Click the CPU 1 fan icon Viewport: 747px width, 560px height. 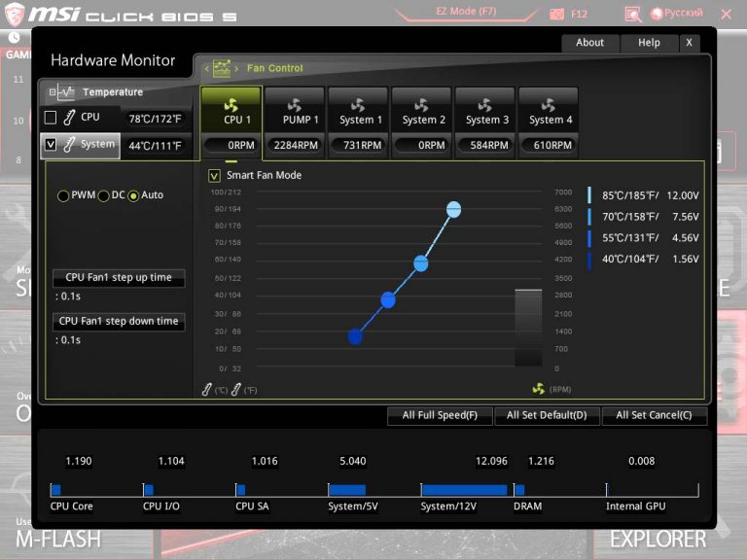pyautogui.click(x=231, y=105)
